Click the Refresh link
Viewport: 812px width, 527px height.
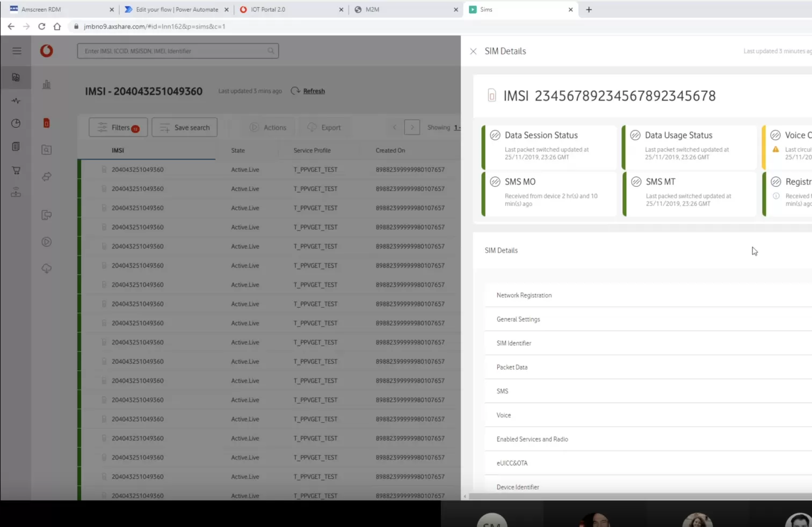(314, 91)
